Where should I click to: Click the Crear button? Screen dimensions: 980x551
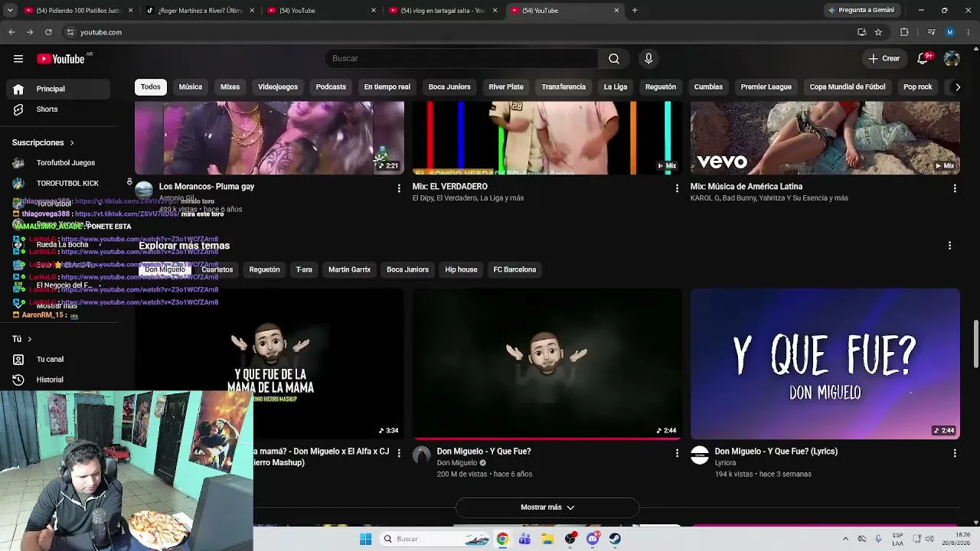coord(884,59)
